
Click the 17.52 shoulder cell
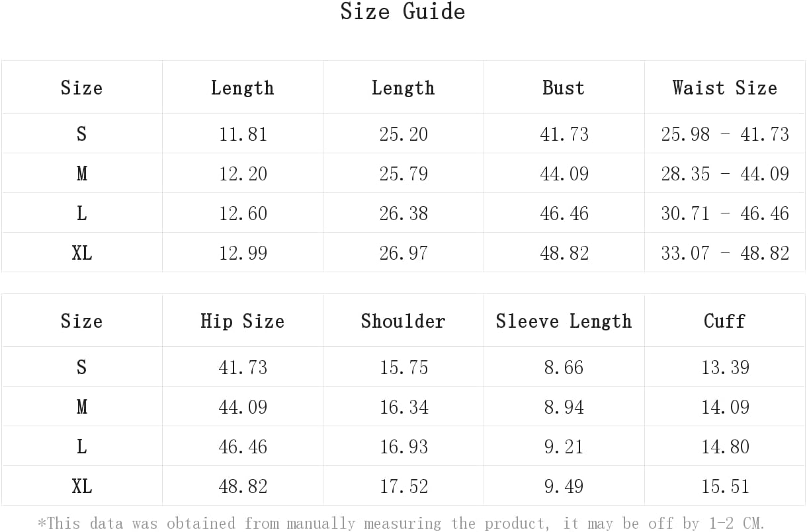[x=403, y=486]
